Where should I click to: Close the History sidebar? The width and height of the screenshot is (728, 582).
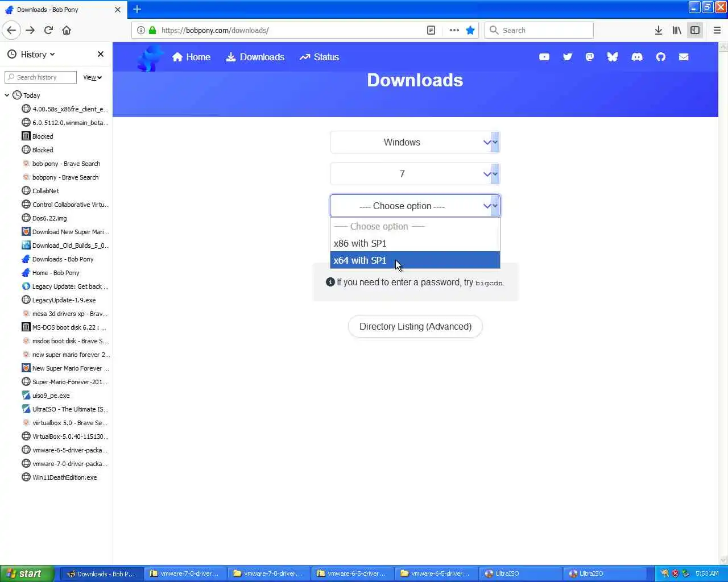coord(101,54)
